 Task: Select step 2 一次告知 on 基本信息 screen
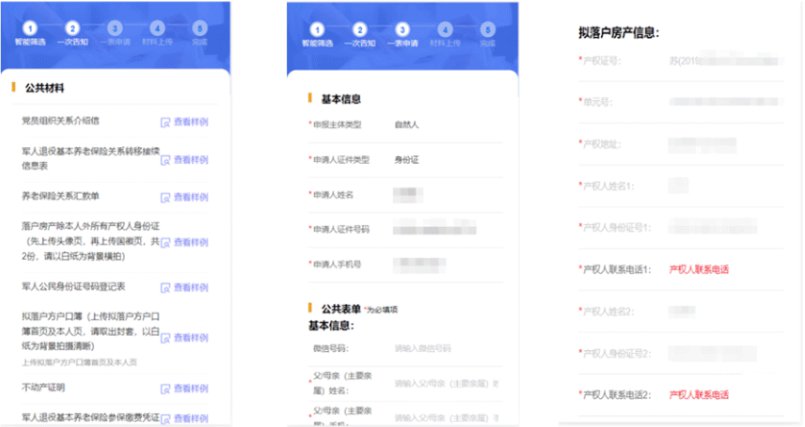[360, 35]
